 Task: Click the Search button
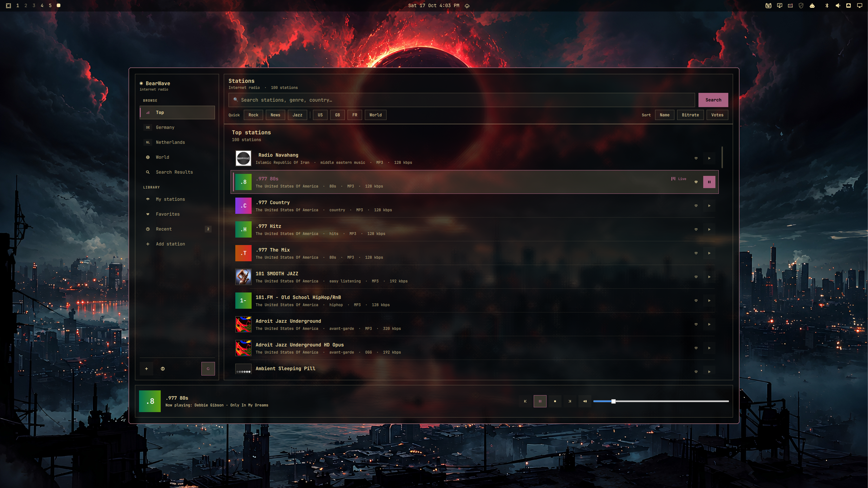pyautogui.click(x=713, y=100)
